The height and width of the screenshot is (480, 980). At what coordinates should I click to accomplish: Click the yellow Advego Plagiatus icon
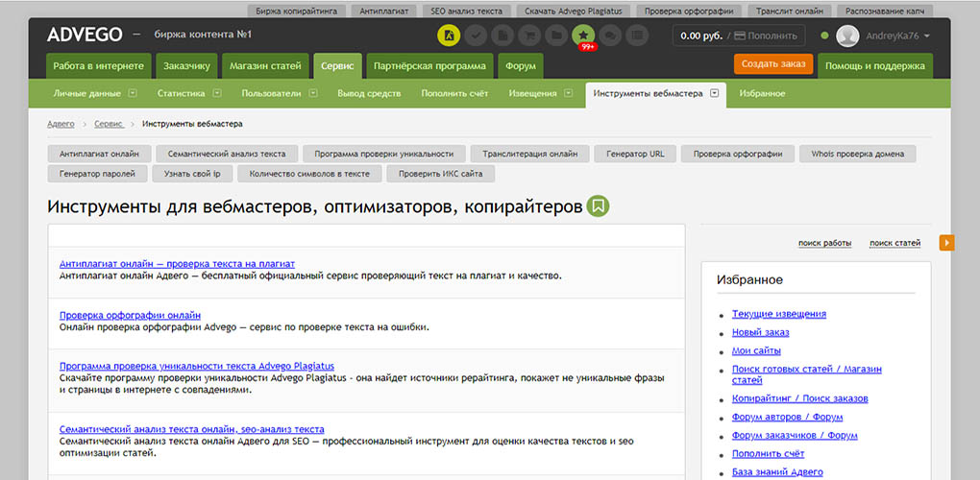point(449,36)
